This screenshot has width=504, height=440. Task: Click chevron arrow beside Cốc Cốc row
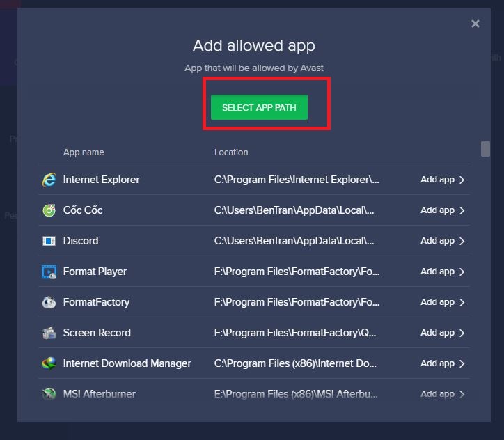tap(462, 210)
